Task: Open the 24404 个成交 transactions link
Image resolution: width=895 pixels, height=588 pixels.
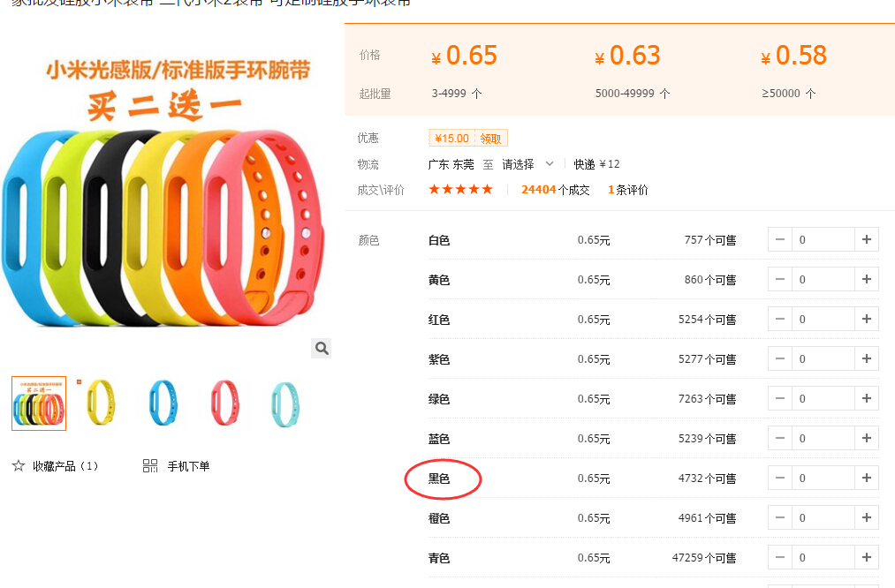Action: click(555, 190)
